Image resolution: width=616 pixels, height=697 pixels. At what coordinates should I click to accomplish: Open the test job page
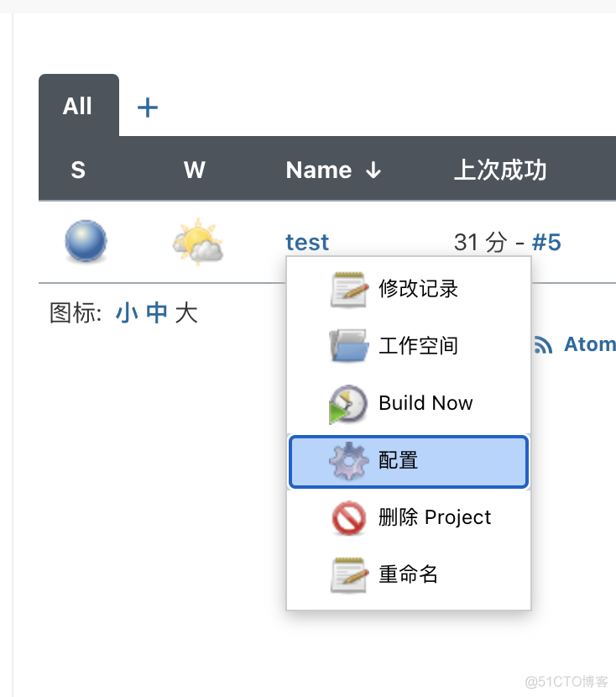[x=307, y=242]
